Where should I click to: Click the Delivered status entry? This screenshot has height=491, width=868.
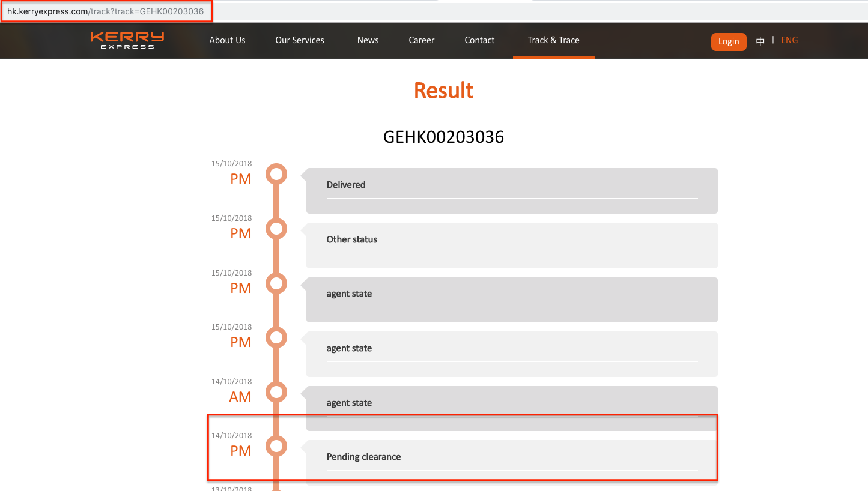pos(512,191)
